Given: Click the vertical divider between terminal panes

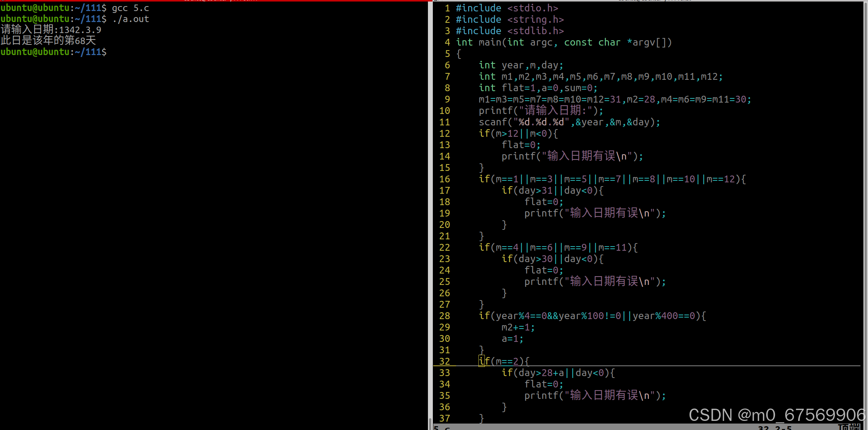Looking at the screenshot, I should [431, 213].
